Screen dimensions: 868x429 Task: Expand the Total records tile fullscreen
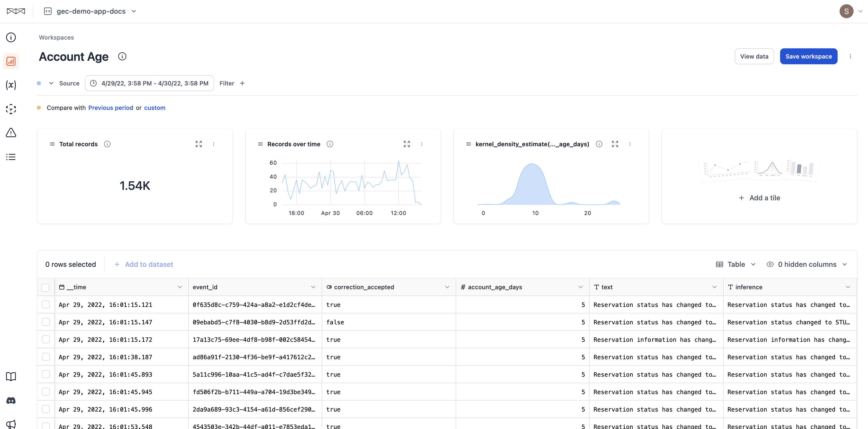click(198, 144)
